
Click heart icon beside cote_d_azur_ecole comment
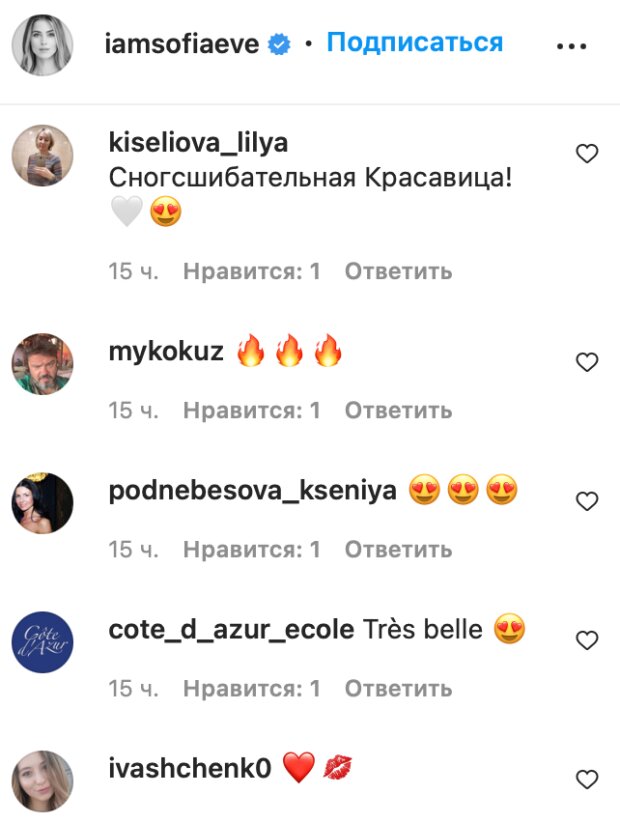pyautogui.click(x=587, y=640)
